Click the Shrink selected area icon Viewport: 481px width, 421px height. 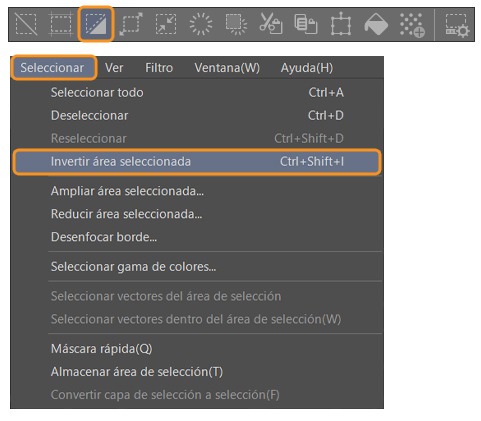166,24
